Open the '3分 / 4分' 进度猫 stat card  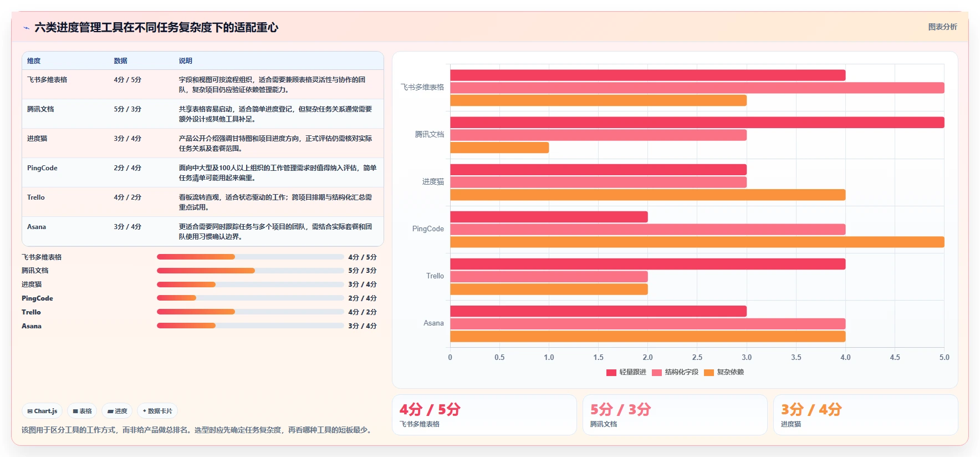(x=866, y=415)
